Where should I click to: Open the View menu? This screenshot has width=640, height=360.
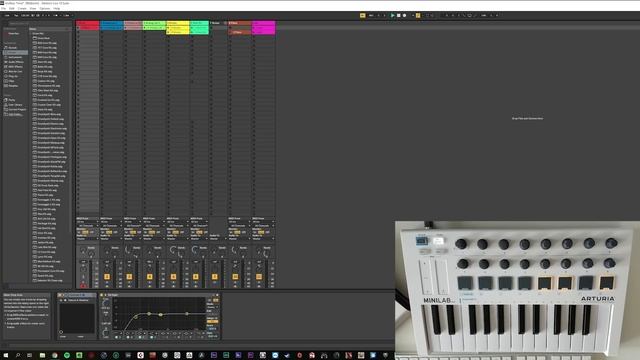pos(33,8)
